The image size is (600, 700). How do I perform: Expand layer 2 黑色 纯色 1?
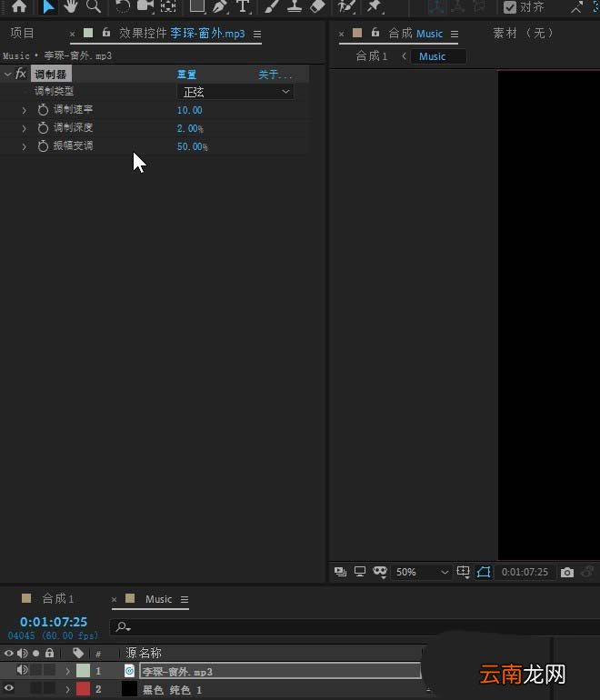68,689
